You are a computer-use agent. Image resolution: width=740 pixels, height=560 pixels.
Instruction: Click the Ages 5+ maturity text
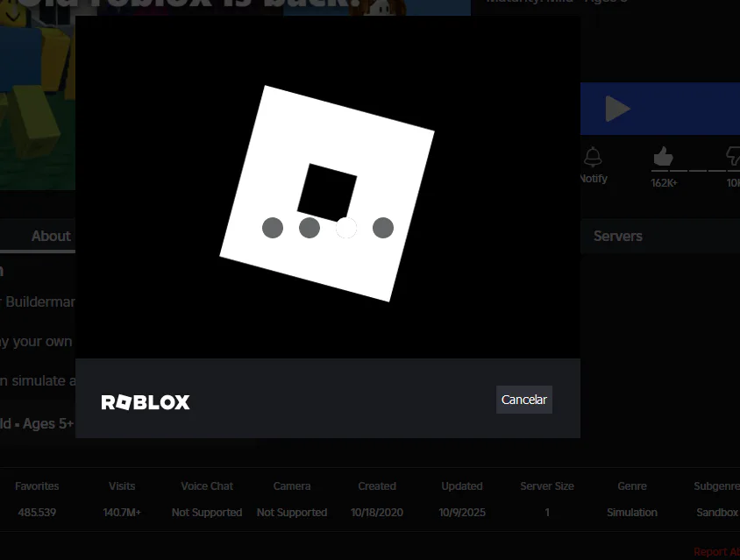[x=47, y=423]
